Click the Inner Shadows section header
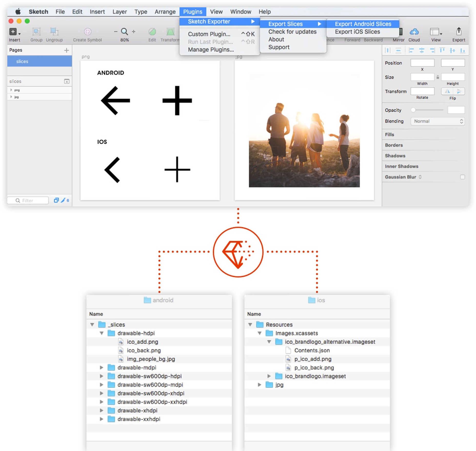 coord(401,166)
